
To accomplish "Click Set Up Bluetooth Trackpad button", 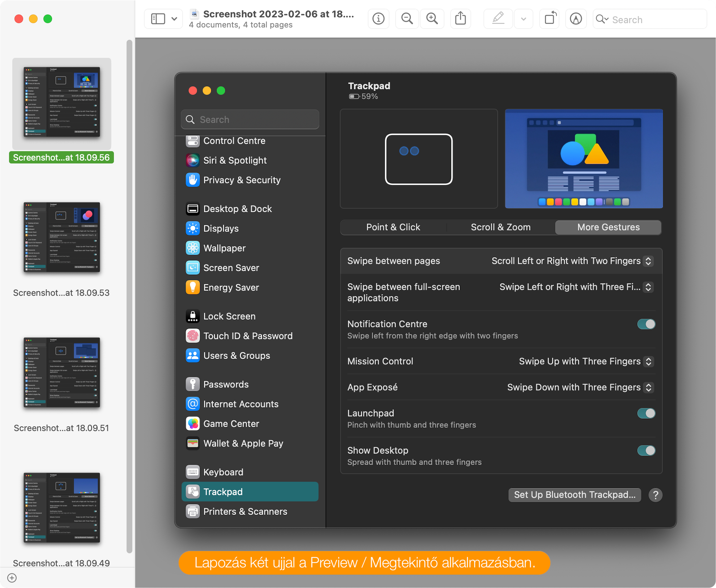I will pos(575,495).
